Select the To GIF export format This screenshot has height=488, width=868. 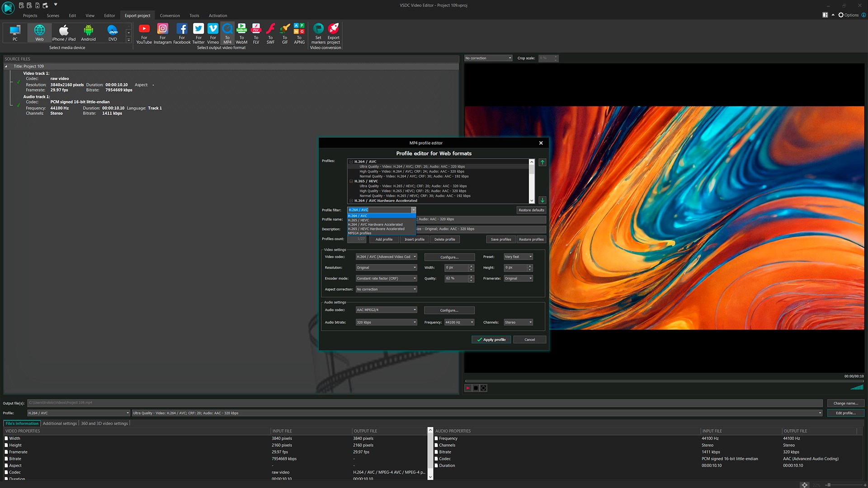click(285, 33)
